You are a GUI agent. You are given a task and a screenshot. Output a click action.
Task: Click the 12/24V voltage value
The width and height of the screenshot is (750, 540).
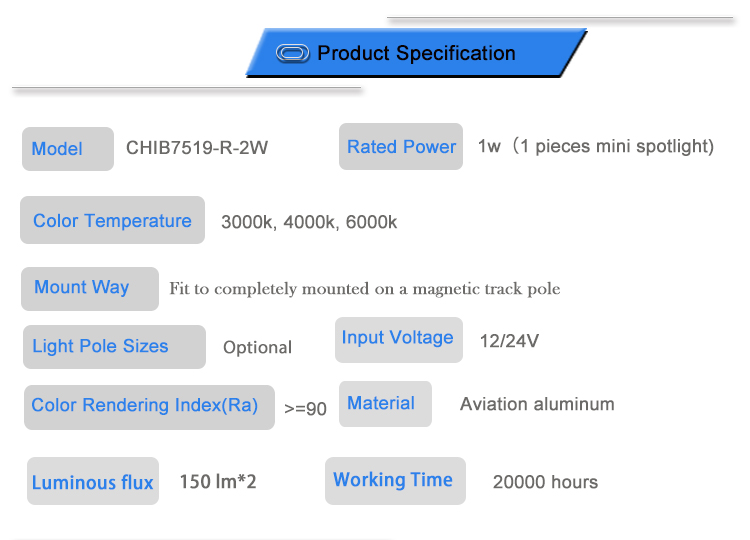pyautogui.click(x=509, y=341)
